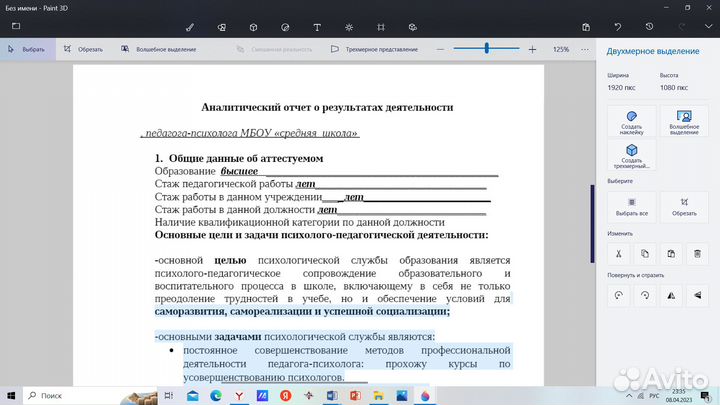The image size is (720, 405).
Task: Click the 125% zoom value
Action: click(561, 49)
